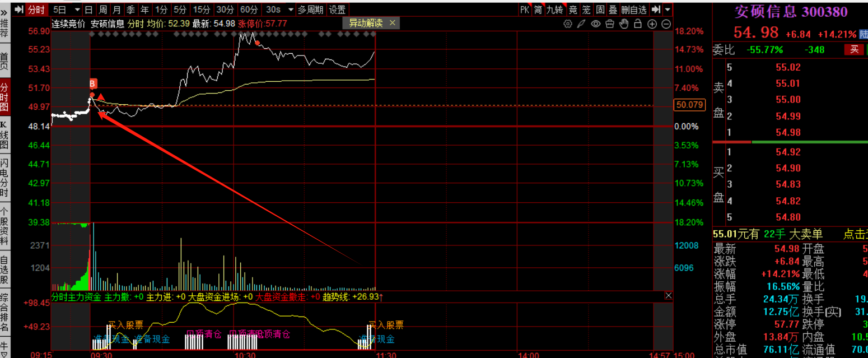Open the K线图 sidebar tab

(x=4, y=135)
